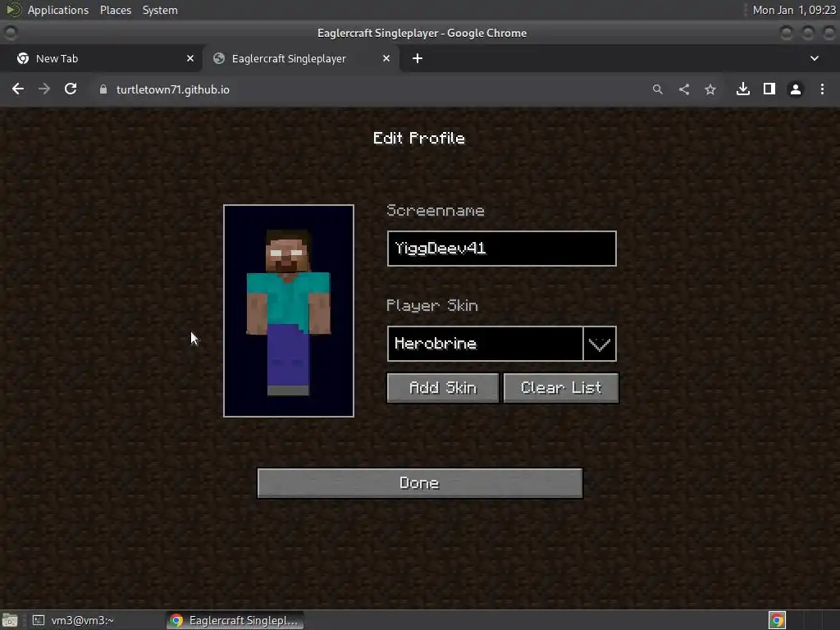Switch to the New Tab tab

point(101,58)
